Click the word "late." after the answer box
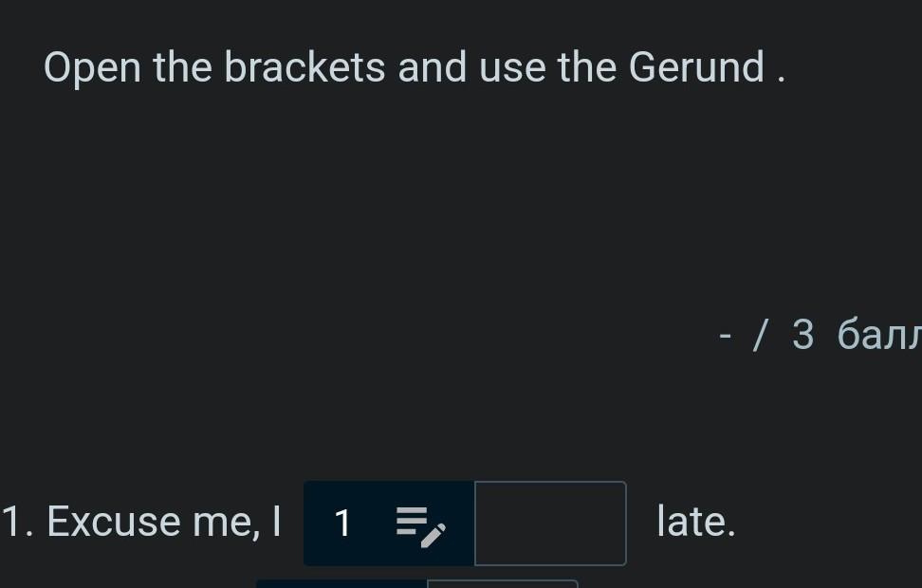 [x=695, y=522]
